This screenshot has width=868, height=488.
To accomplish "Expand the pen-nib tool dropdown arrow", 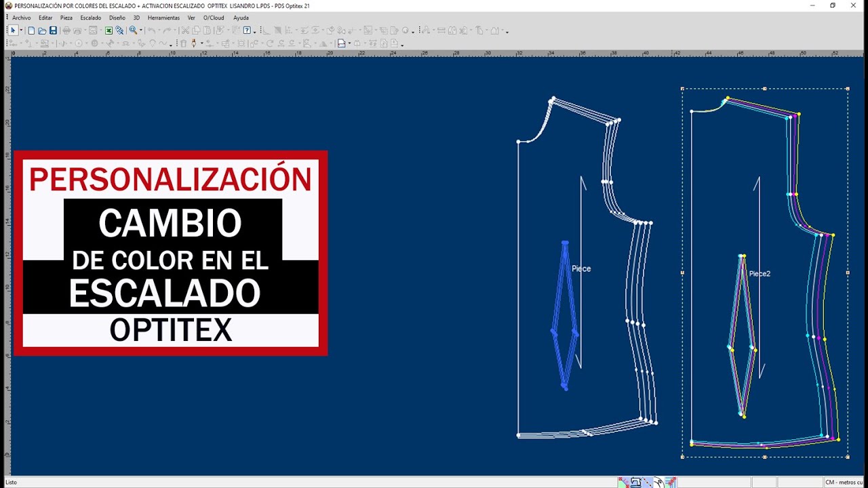I will pyautogui.click(x=201, y=43).
